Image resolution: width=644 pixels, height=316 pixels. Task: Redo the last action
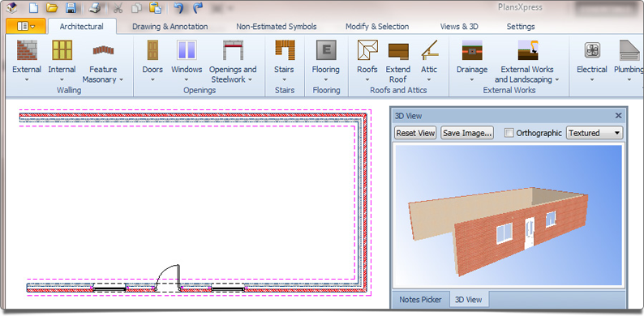(198, 8)
